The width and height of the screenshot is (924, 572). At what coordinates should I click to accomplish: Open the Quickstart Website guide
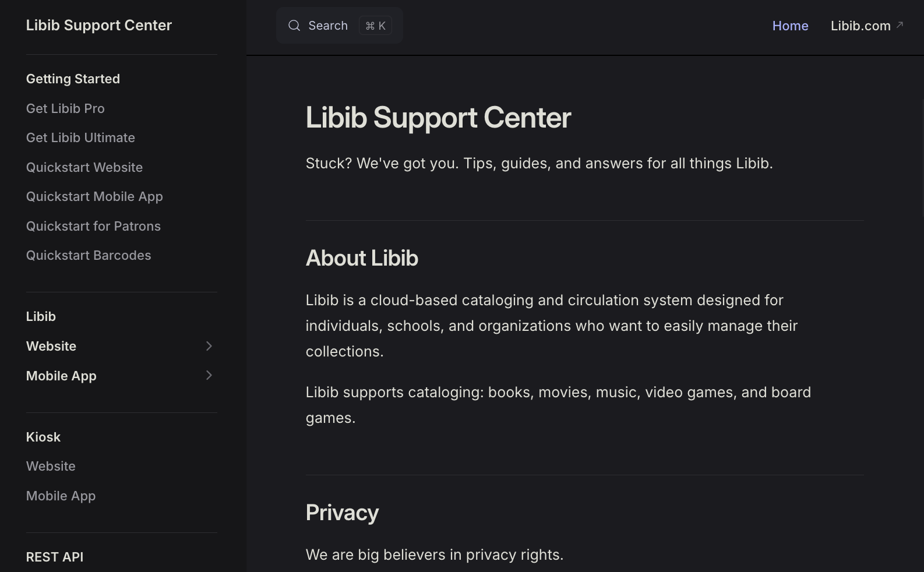click(84, 167)
